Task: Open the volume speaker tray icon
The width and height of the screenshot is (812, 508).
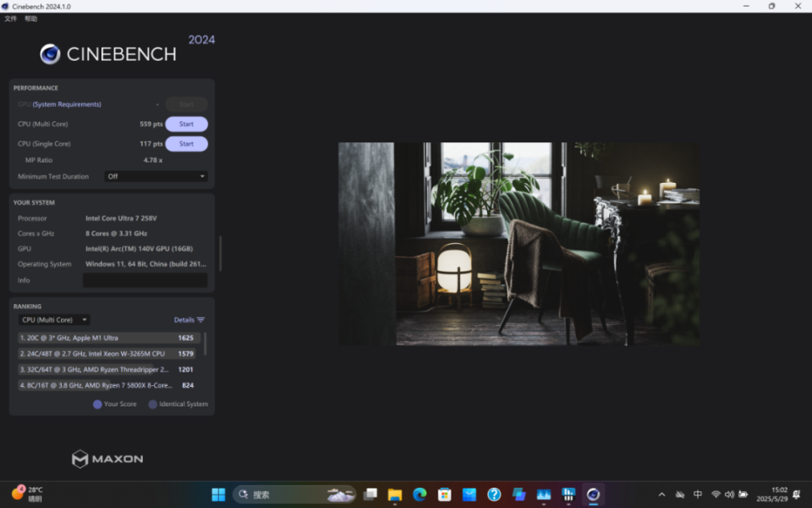Action: point(729,494)
